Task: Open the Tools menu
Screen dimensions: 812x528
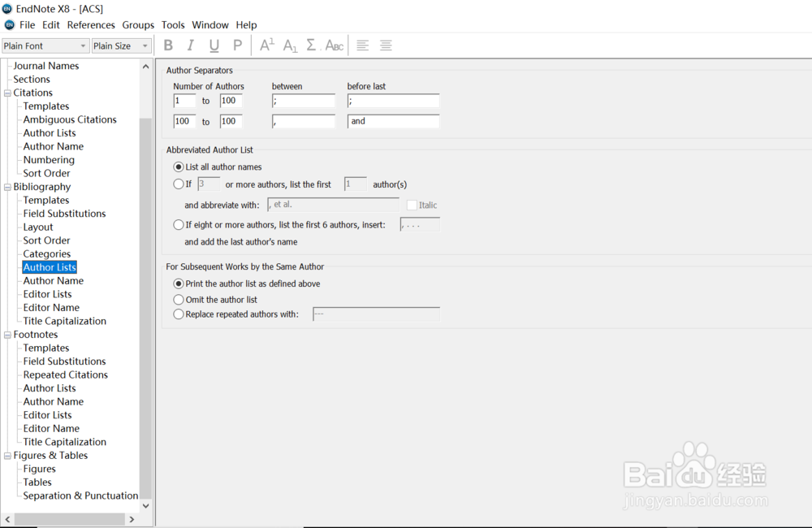Action: tap(173, 25)
